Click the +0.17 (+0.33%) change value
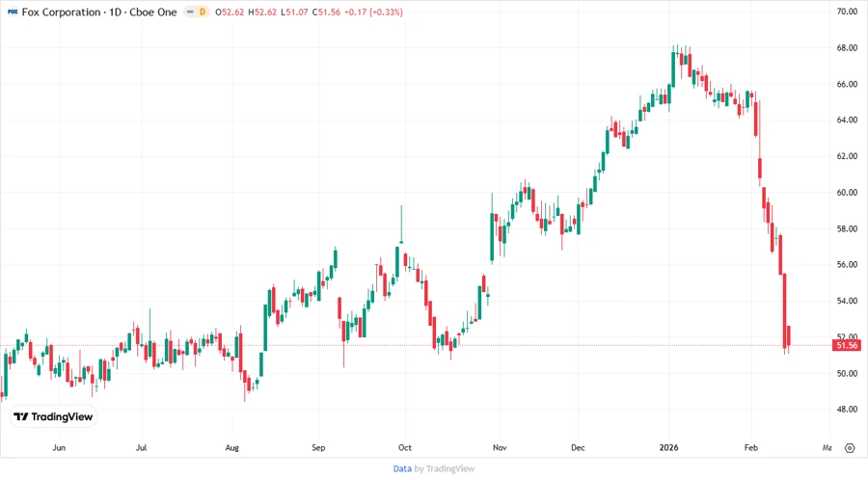Image resolution: width=868 pixels, height=480 pixels. point(373,12)
